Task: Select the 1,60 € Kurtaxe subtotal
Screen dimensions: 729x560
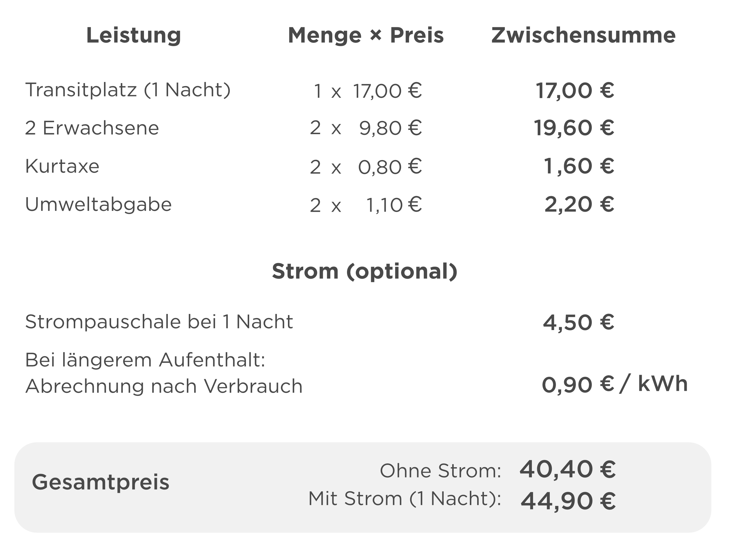Action: pyautogui.click(x=579, y=166)
